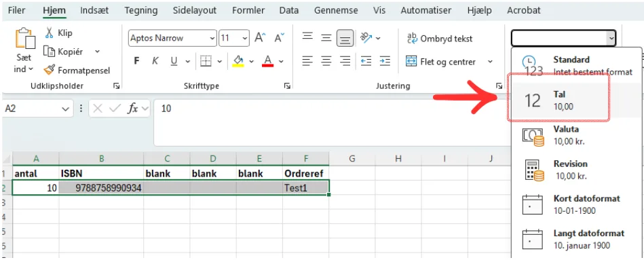Switch to the Acrobat tab
The height and width of the screenshot is (260, 644).
pos(524,10)
